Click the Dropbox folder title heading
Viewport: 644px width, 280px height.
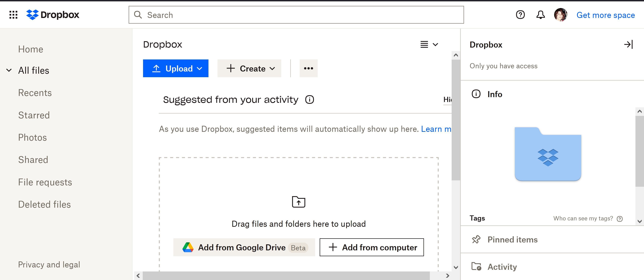coord(163,44)
